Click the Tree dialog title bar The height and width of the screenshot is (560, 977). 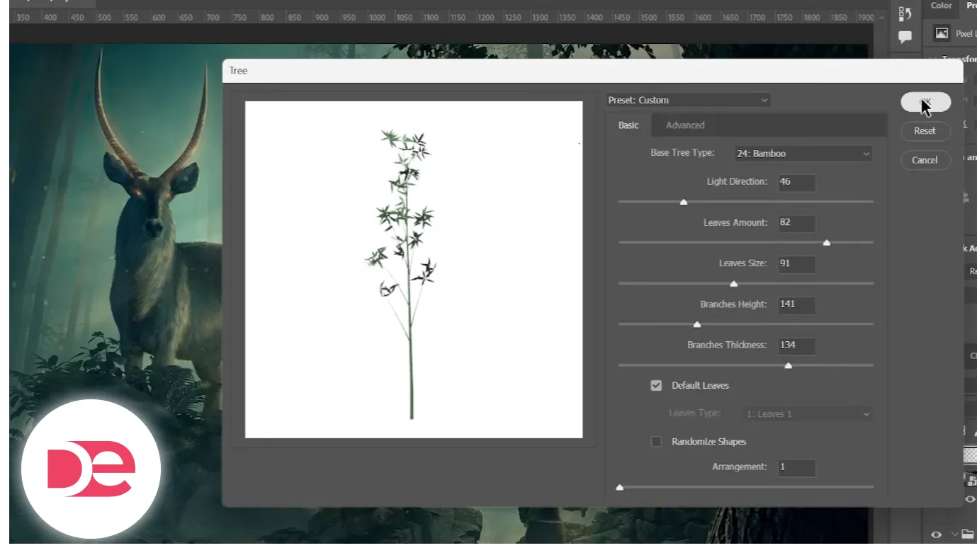(592, 71)
